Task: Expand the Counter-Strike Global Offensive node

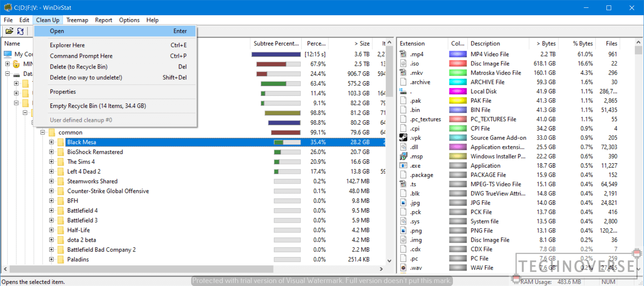Action: tap(51, 191)
